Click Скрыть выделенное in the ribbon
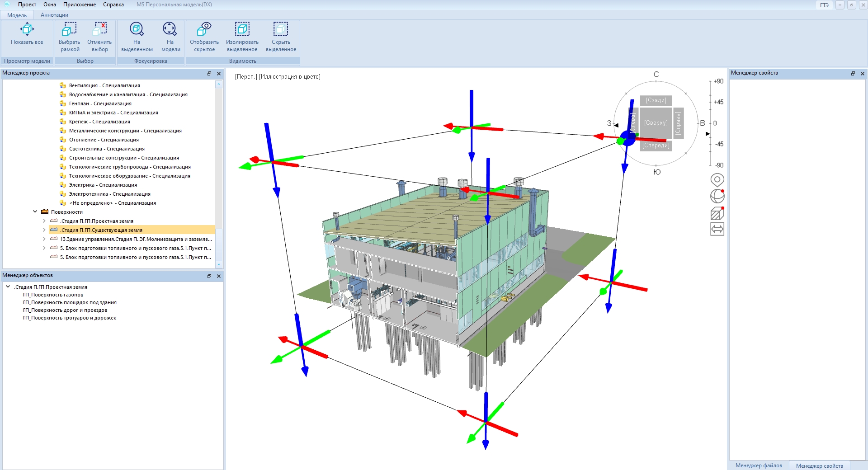The height and width of the screenshot is (470, 868). [280, 30]
